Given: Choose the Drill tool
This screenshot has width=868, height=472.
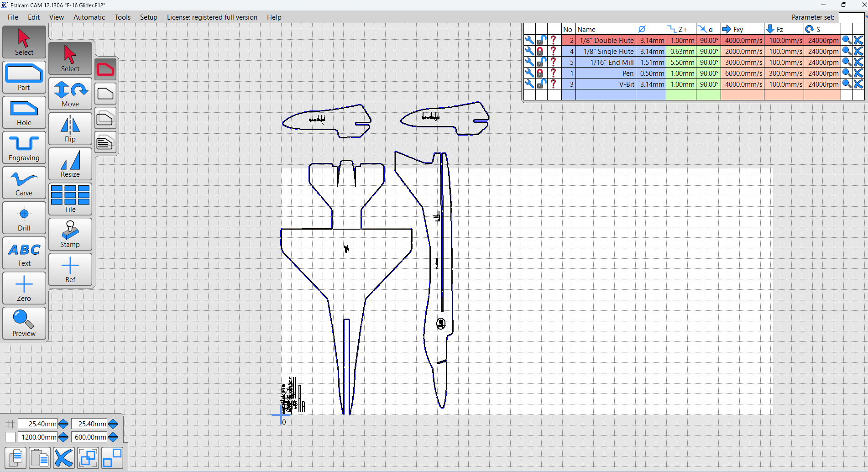Looking at the screenshot, I should coord(24,218).
